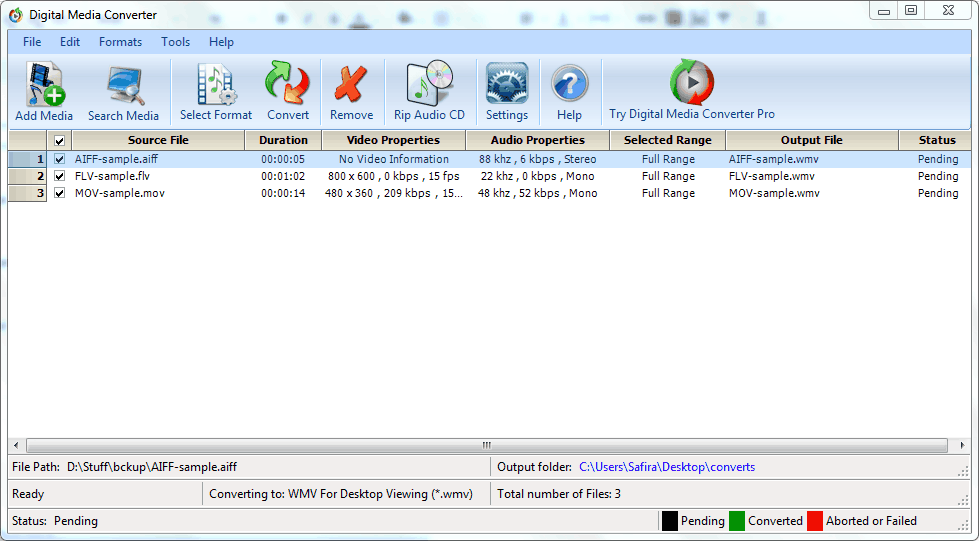
Task: Click the 48 khz, 52 kbps audio cell
Action: (538, 193)
